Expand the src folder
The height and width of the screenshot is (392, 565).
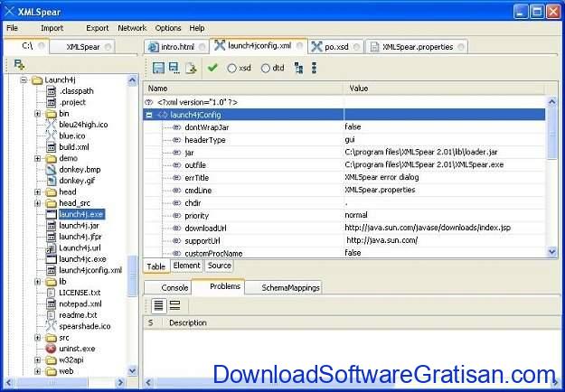[37, 337]
